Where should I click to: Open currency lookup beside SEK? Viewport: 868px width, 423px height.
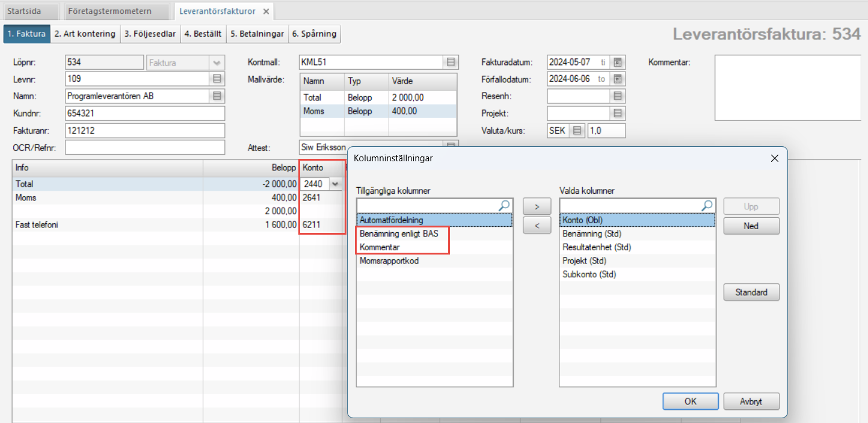pos(577,131)
